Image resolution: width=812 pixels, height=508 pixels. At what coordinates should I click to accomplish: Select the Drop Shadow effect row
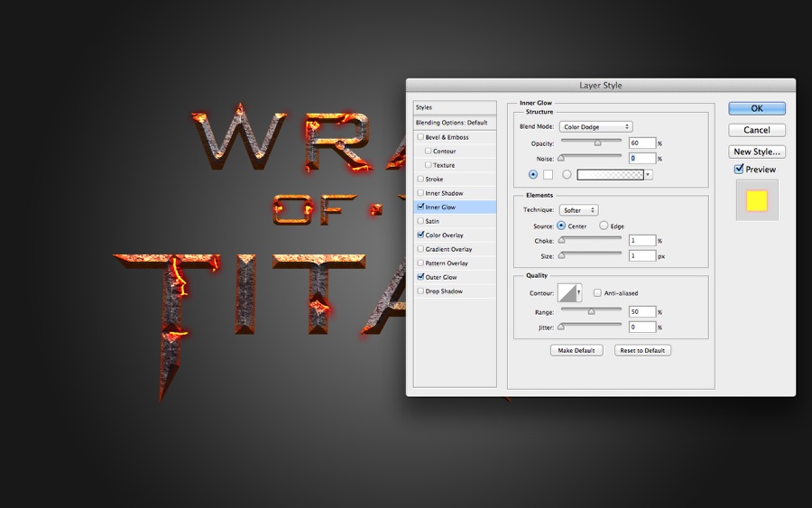point(455,291)
